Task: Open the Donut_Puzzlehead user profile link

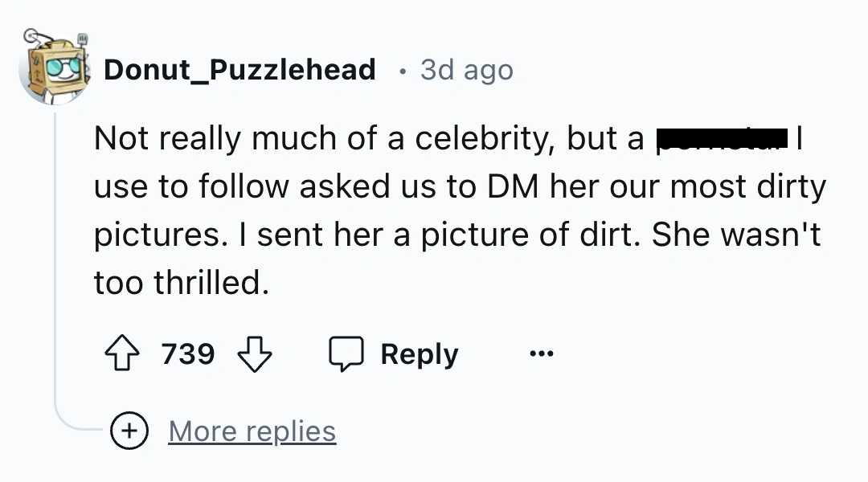Action: [x=240, y=70]
